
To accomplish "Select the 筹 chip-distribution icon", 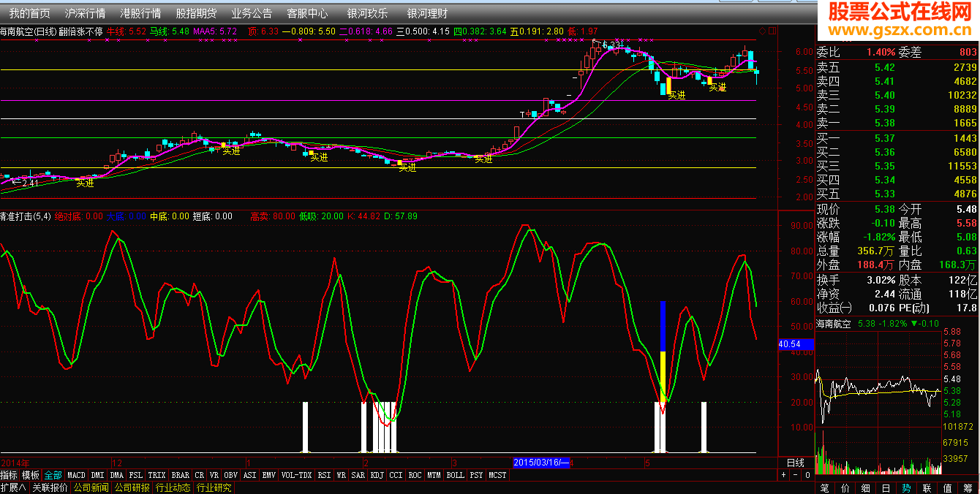I will pos(968,487).
